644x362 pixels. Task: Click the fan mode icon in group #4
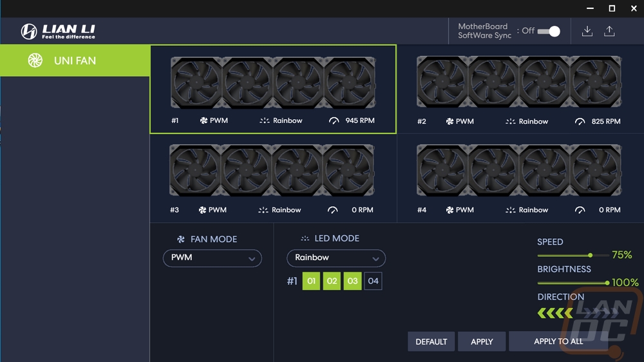(450, 210)
